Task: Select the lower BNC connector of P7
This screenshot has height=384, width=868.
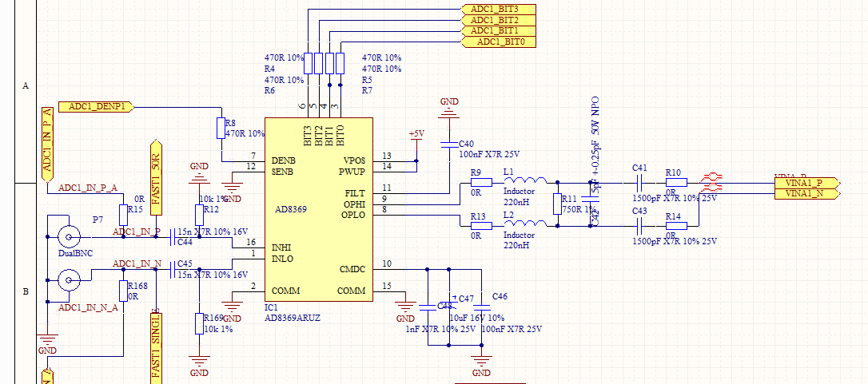Action: click(69, 280)
